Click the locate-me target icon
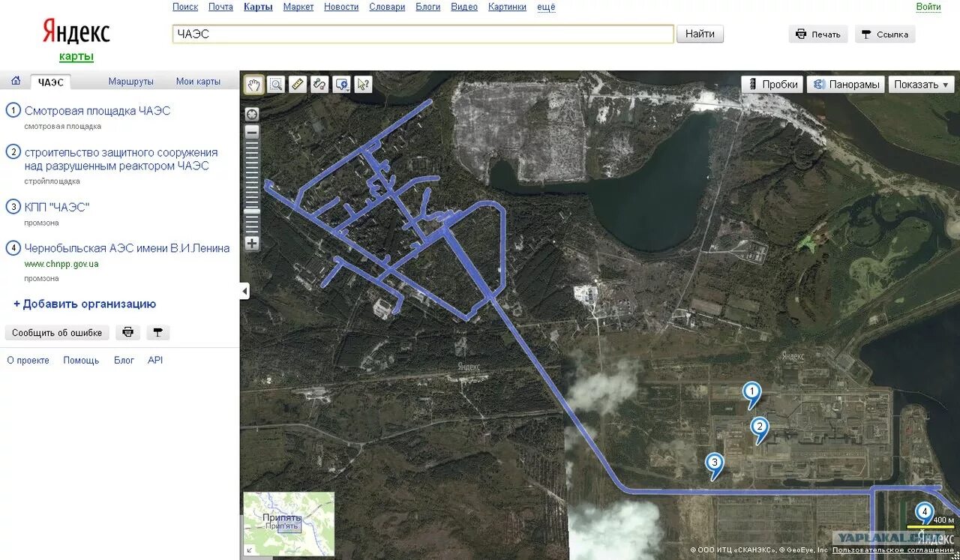The image size is (960, 560). [252, 115]
